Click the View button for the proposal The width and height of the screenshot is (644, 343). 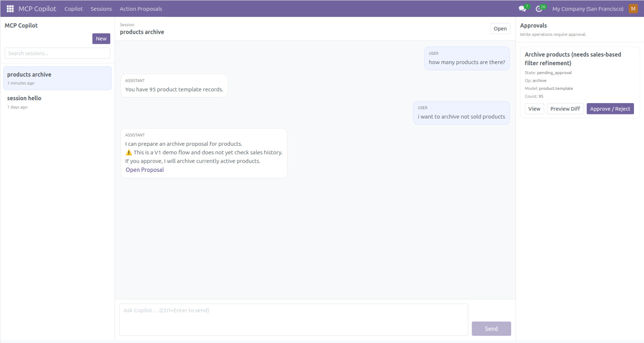pyautogui.click(x=534, y=109)
